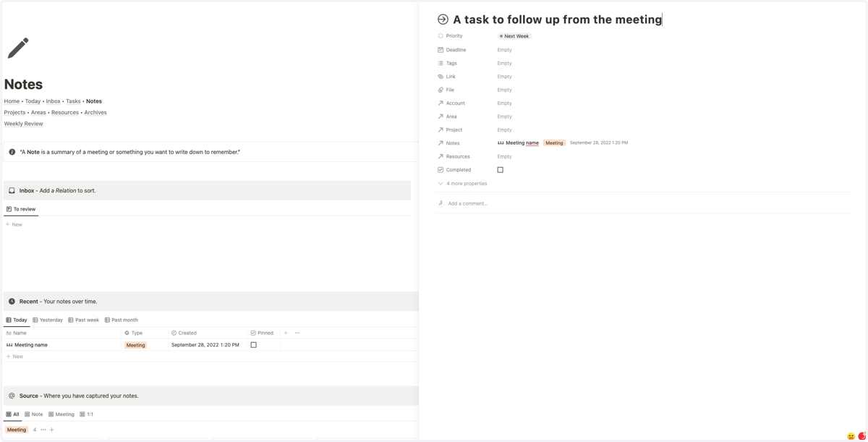Go to the Resources link in the navigation
The image size is (868, 442).
click(65, 112)
